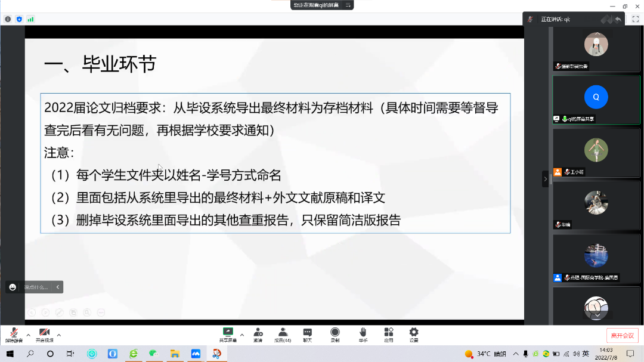Open the 聊天 chat panel
The height and width of the screenshot is (362, 644).
[x=307, y=334]
